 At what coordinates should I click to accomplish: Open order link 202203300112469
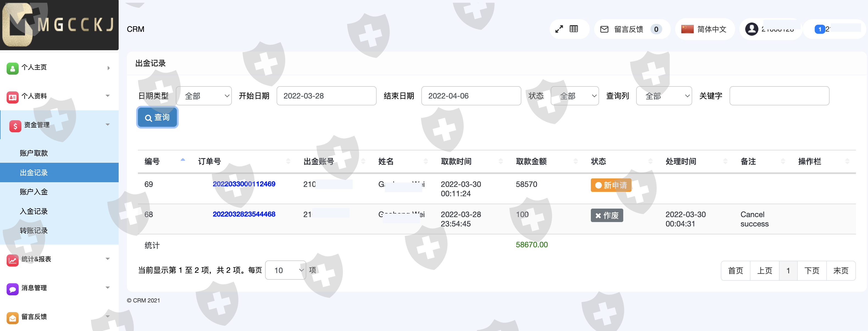pos(244,184)
